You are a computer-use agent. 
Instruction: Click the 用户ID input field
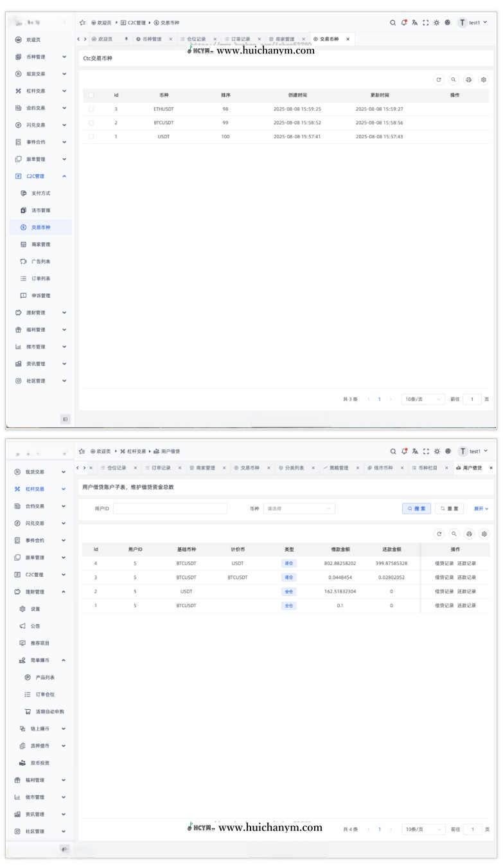coord(170,509)
